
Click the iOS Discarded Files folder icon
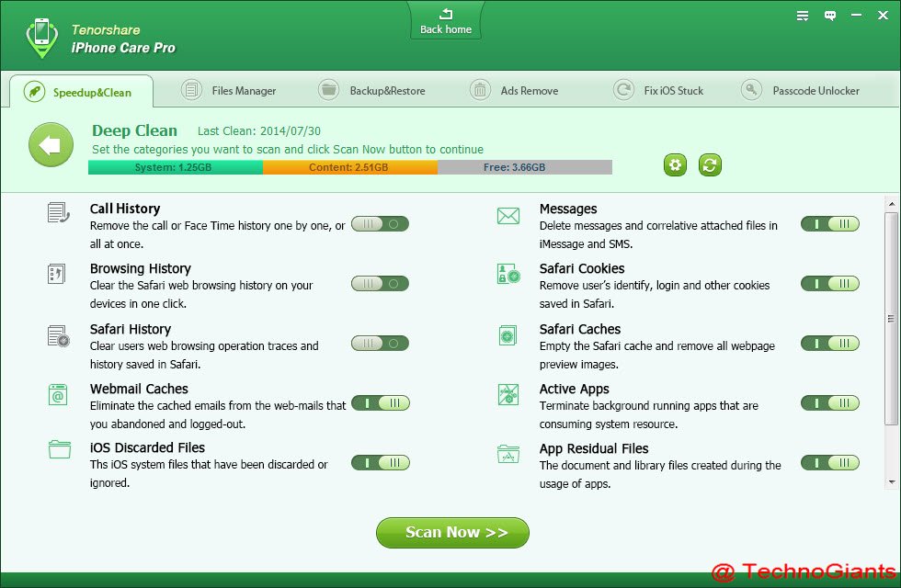60,449
